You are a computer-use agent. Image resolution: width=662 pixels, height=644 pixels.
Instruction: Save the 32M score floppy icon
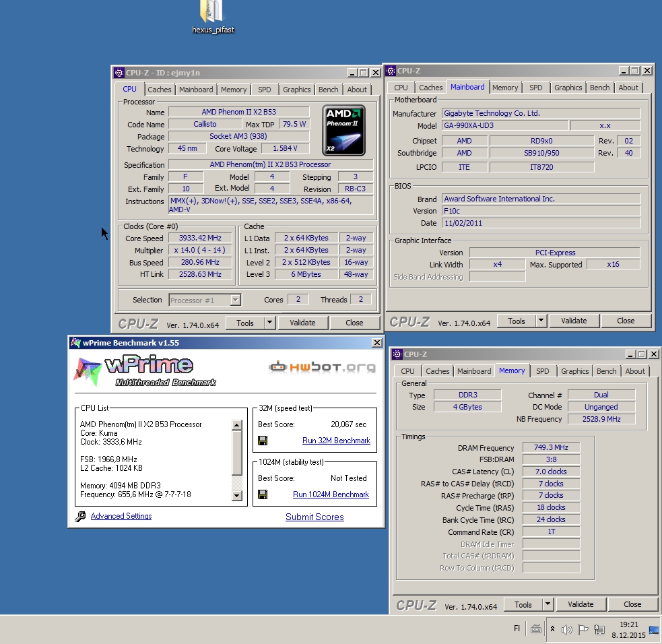click(x=263, y=441)
